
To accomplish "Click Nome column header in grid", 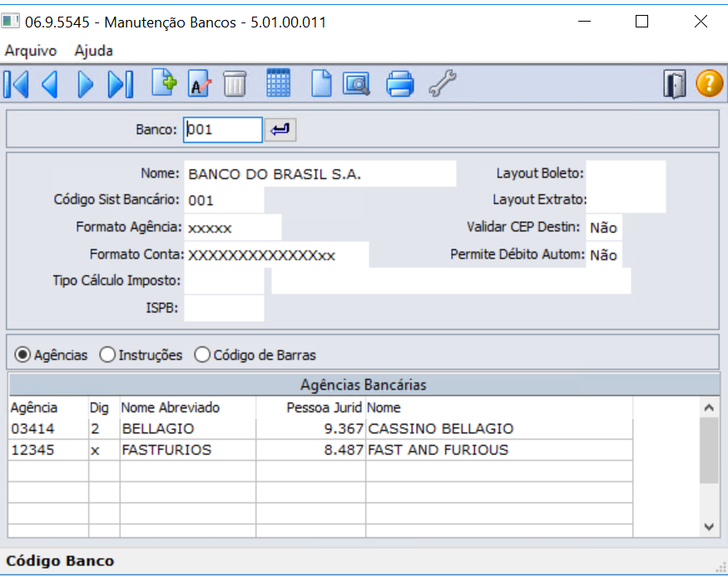I will [499, 407].
